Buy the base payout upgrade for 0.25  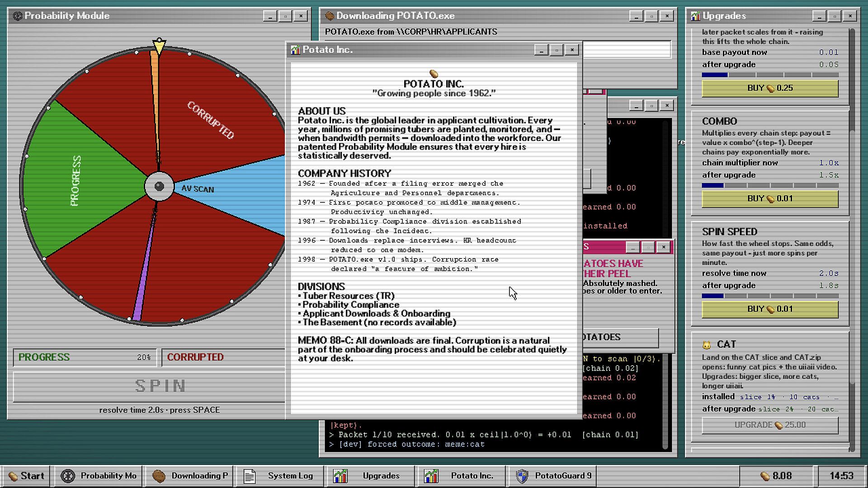770,88
